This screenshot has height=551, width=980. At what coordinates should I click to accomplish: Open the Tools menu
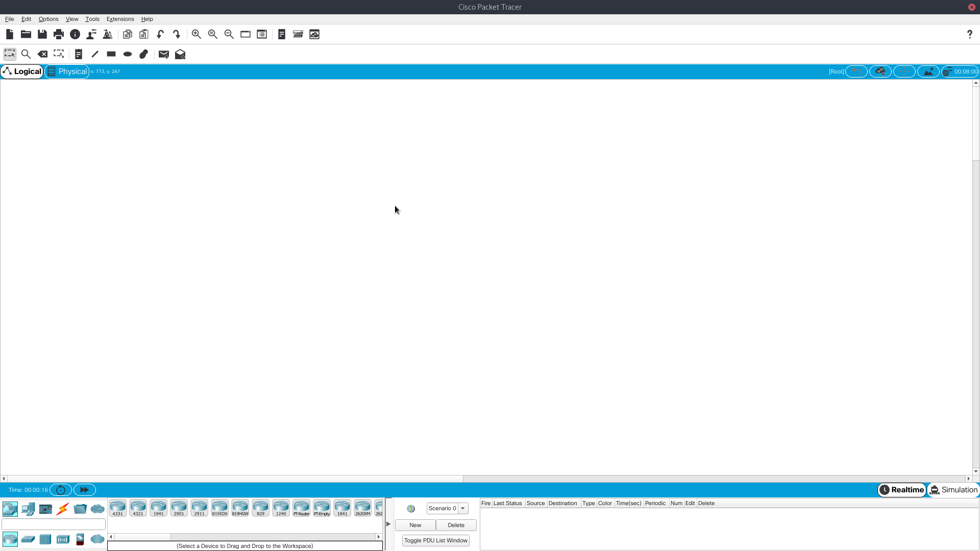point(92,19)
